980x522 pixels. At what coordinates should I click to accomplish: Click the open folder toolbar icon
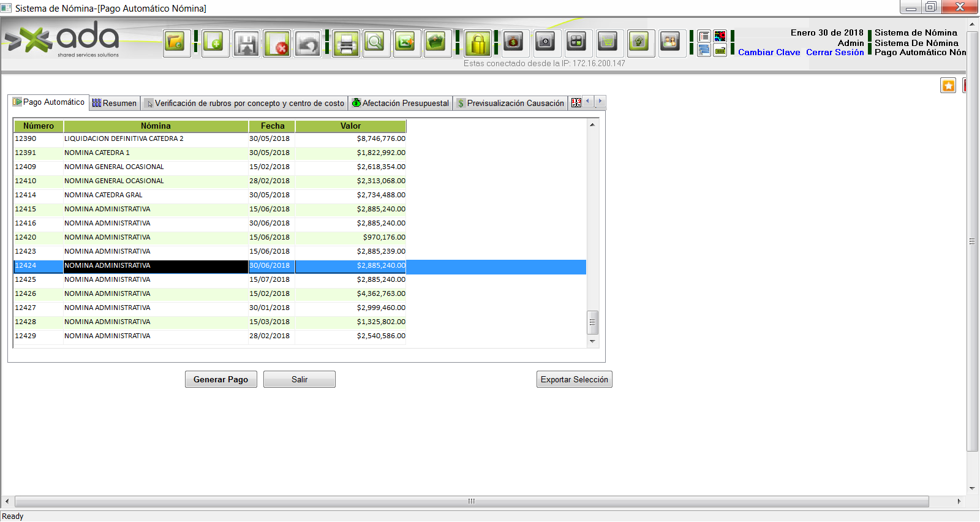176,43
